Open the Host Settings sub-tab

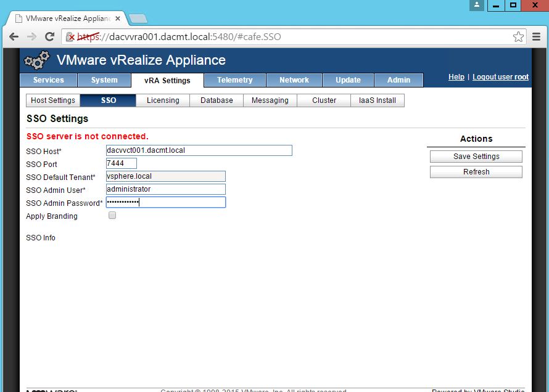point(53,100)
